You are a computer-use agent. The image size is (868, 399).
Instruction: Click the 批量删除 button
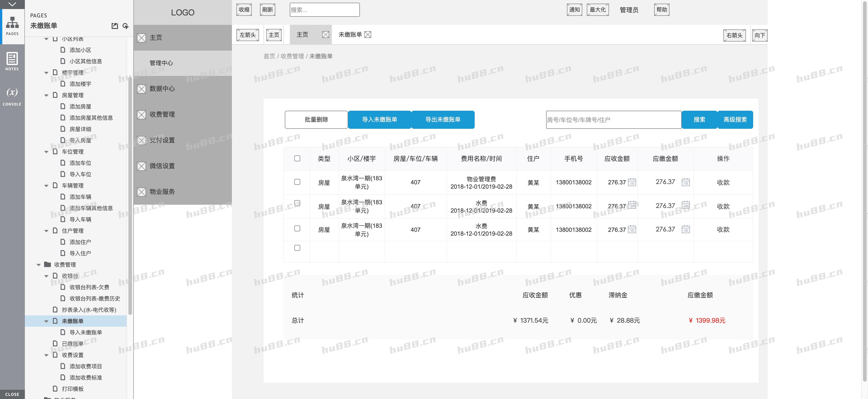tap(316, 120)
